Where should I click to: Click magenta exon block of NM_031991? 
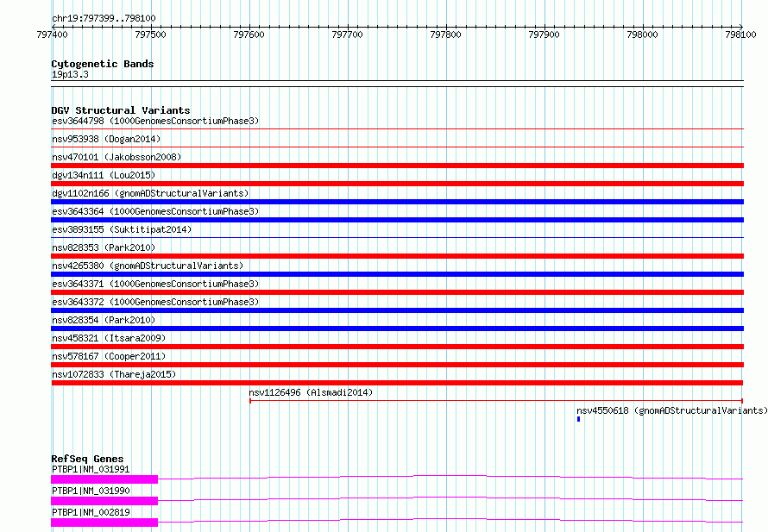104,479
